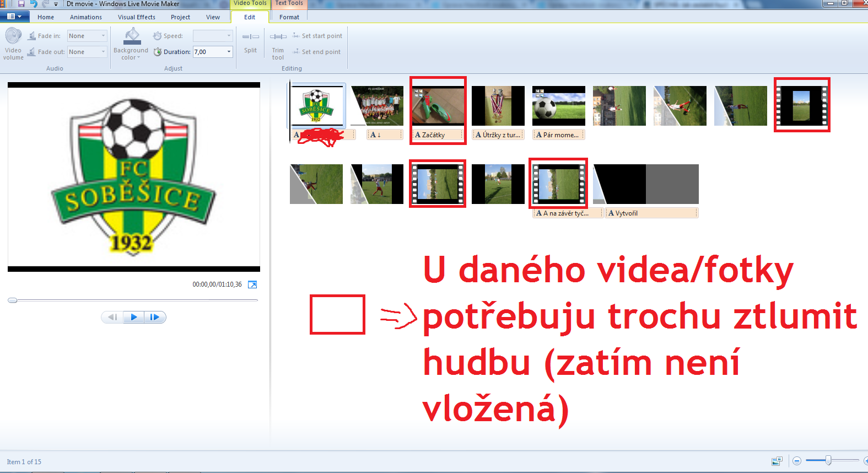The width and height of the screenshot is (868, 473).
Task: Select the Pár mome... text caption
Action: coord(559,135)
